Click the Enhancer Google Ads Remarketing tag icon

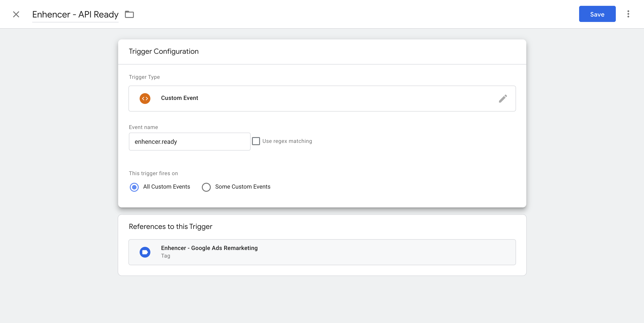pos(145,252)
